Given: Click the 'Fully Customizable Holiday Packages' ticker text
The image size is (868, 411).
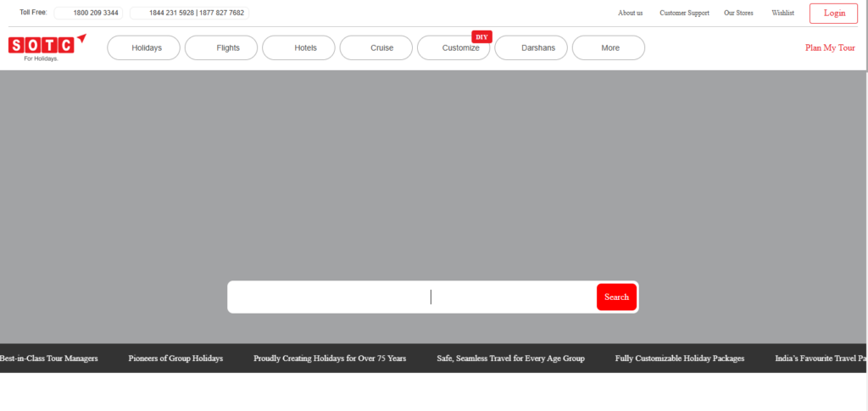Looking at the screenshot, I should 679,358.
